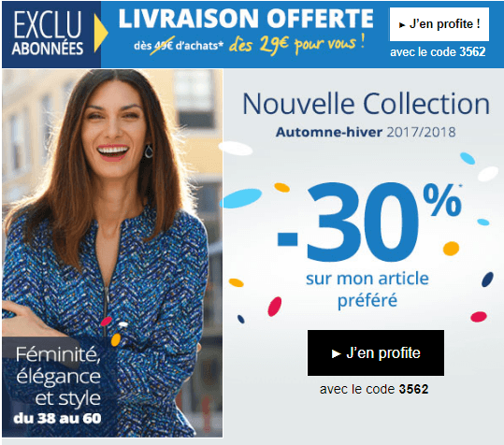Click the small arrow in white button
Screen dimensions: 504x445
(x=402, y=25)
